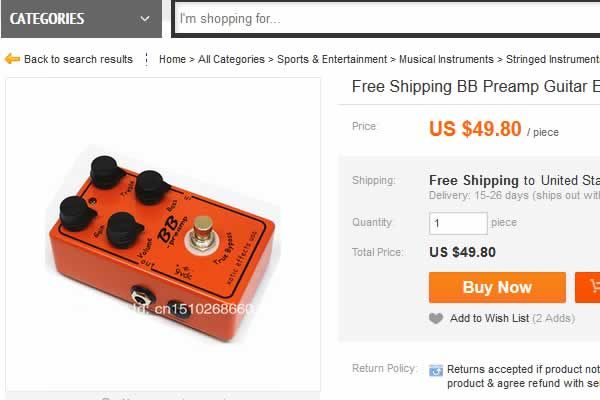Click the heart wish list icon

[436, 318]
